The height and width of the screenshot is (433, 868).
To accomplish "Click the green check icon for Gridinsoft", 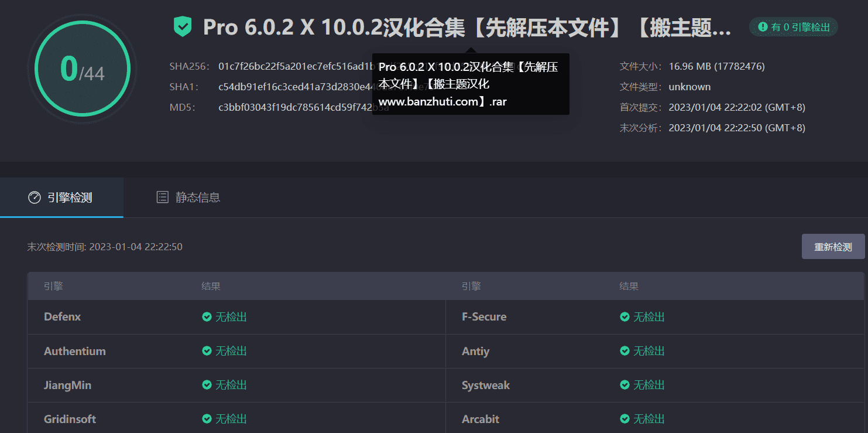I will (x=207, y=419).
